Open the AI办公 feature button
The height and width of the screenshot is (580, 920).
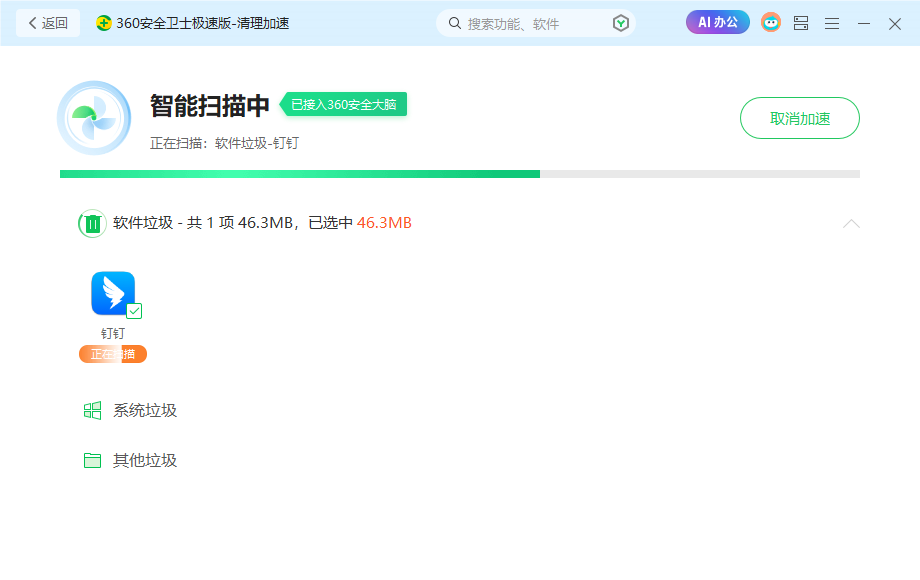point(717,21)
